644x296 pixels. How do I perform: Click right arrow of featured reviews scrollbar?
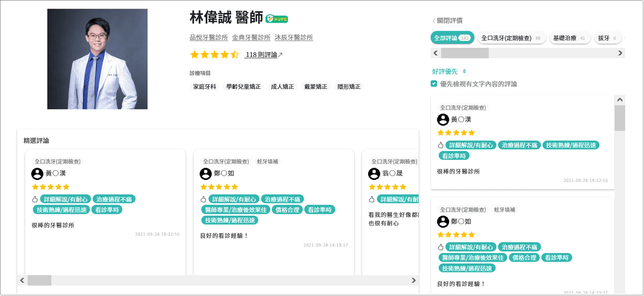click(413, 280)
